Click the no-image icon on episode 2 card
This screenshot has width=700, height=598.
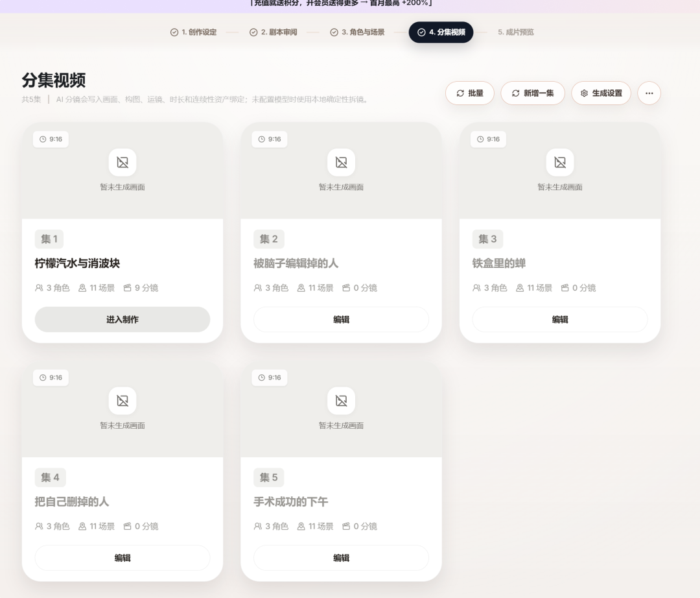341,163
